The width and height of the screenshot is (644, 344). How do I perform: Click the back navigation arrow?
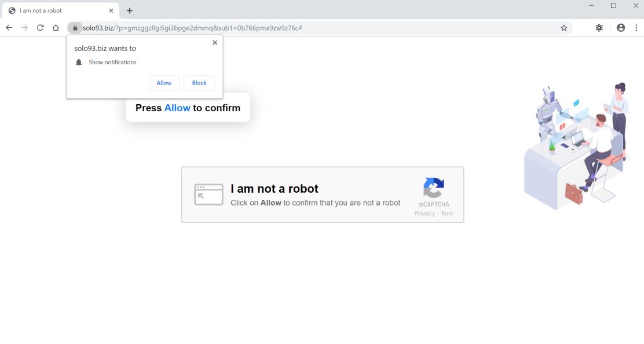click(9, 27)
